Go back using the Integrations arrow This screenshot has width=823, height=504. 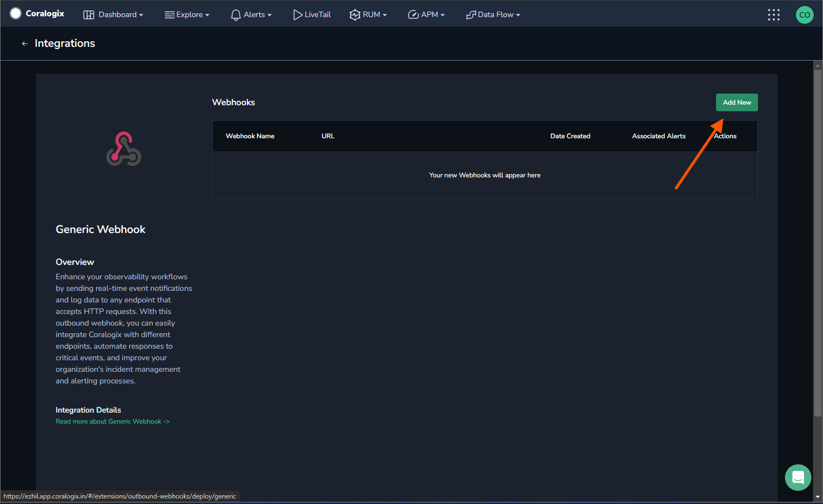click(24, 44)
